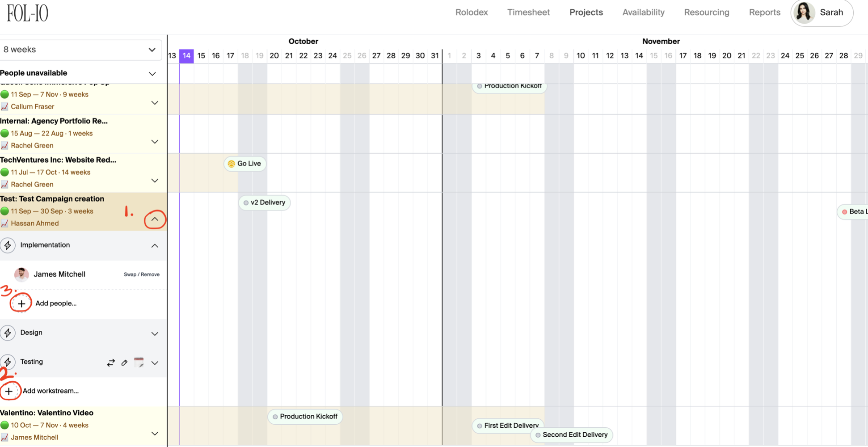Collapse the Test Campaign creation project
The width and height of the screenshot is (868, 447).
tap(155, 219)
